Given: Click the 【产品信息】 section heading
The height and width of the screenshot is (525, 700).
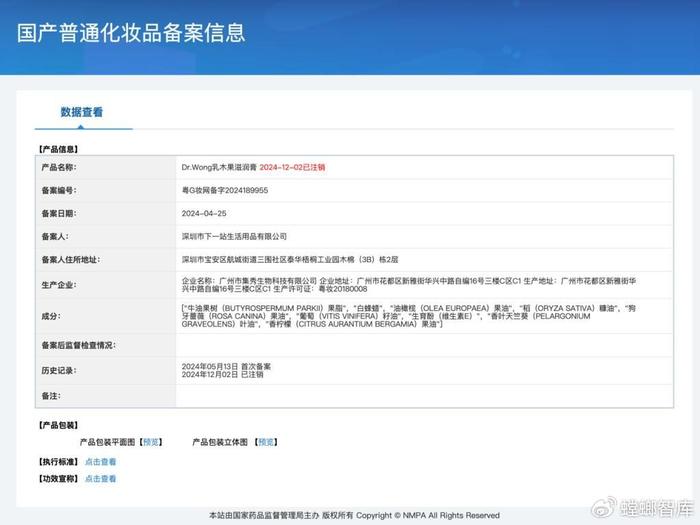Looking at the screenshot, I should (x=58, y=149).
